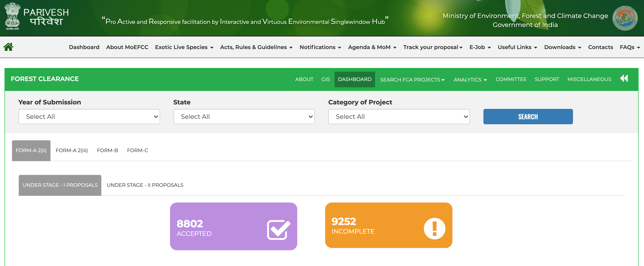Screen dimensions: 644x266
Task: Collapse panel with double-arrow icon
Action: pyautogui.click(x=624, y=78)
